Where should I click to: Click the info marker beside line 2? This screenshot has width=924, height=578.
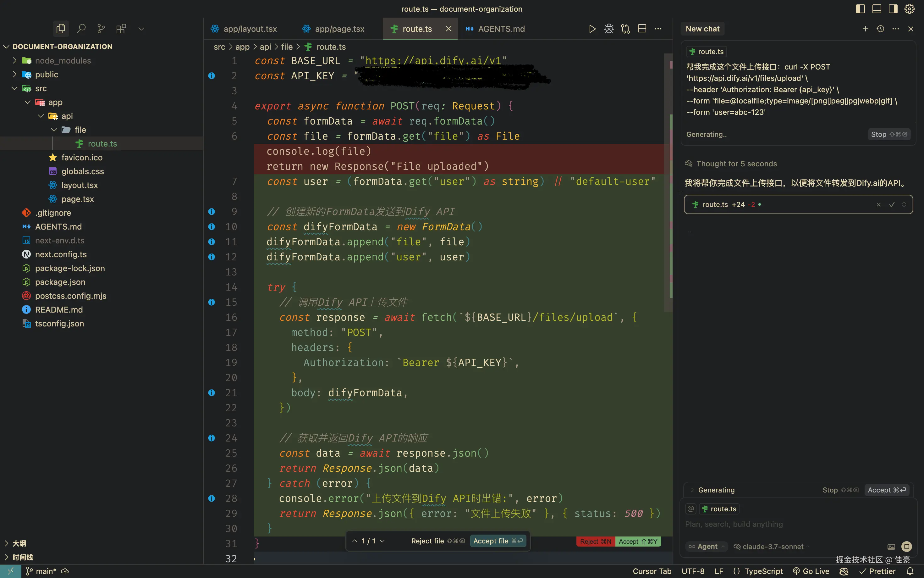tap(212, 76)
